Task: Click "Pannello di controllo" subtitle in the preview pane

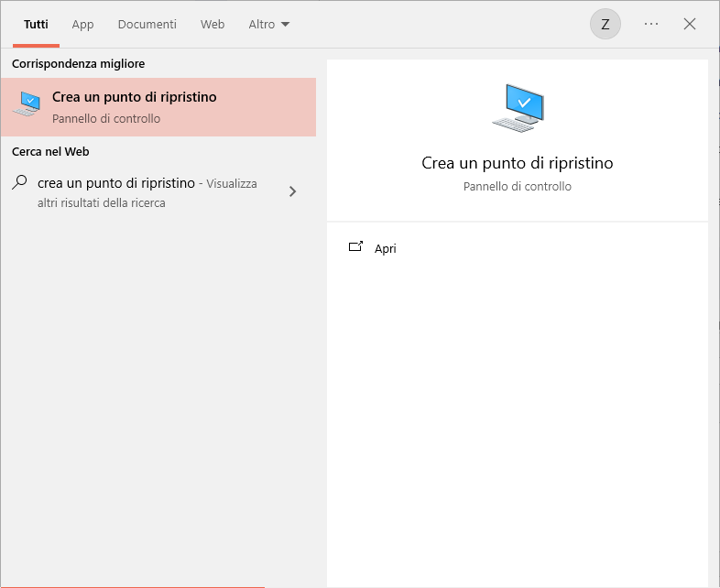Action: tap(517, 186)
